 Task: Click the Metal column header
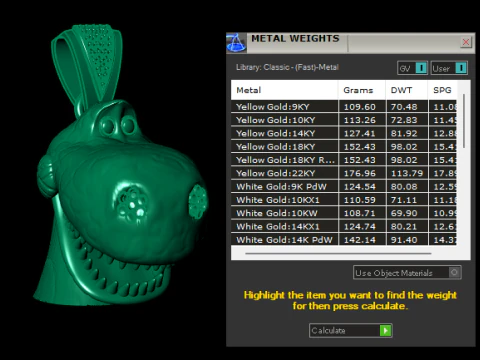click(284, 90)
